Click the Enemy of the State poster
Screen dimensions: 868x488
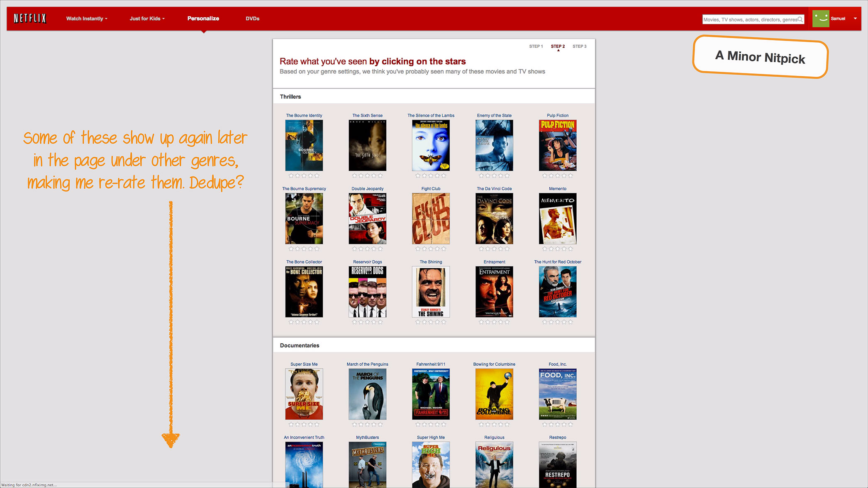(494, 146)
